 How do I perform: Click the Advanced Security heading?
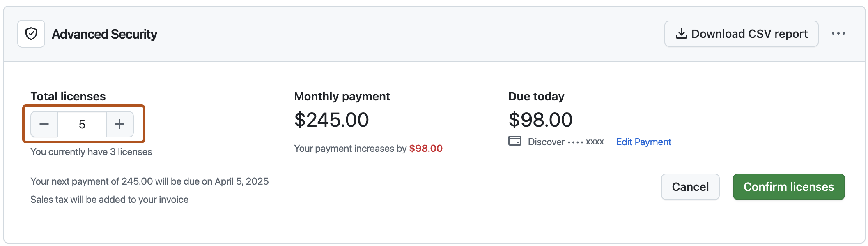pos(104,34)
